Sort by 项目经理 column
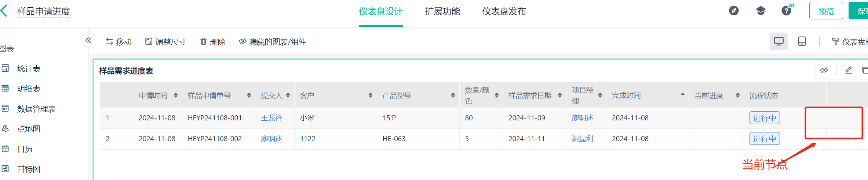Viewport: 868px width, 180px height. (x=600, y=95)
